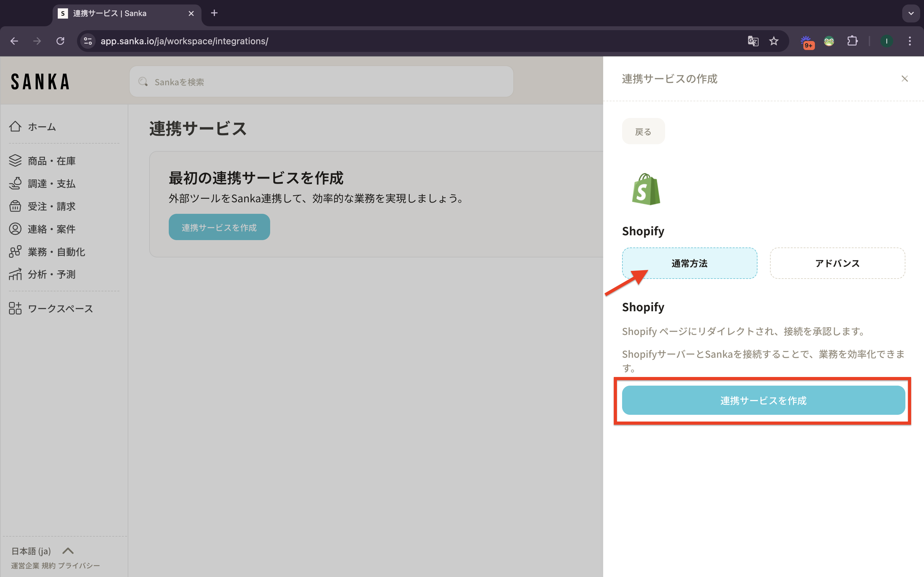
Task: Open a new browser tab
Action: 214,13
